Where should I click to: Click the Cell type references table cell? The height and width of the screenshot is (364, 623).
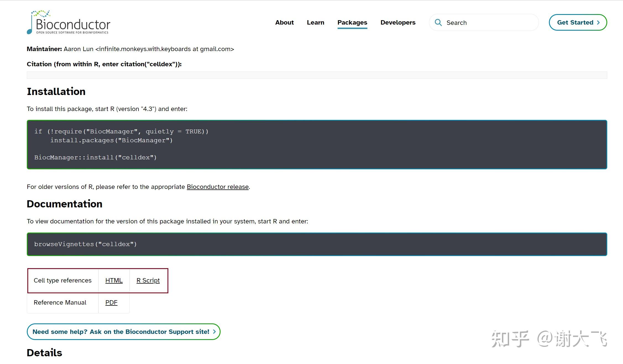click(x=62, y=281)
